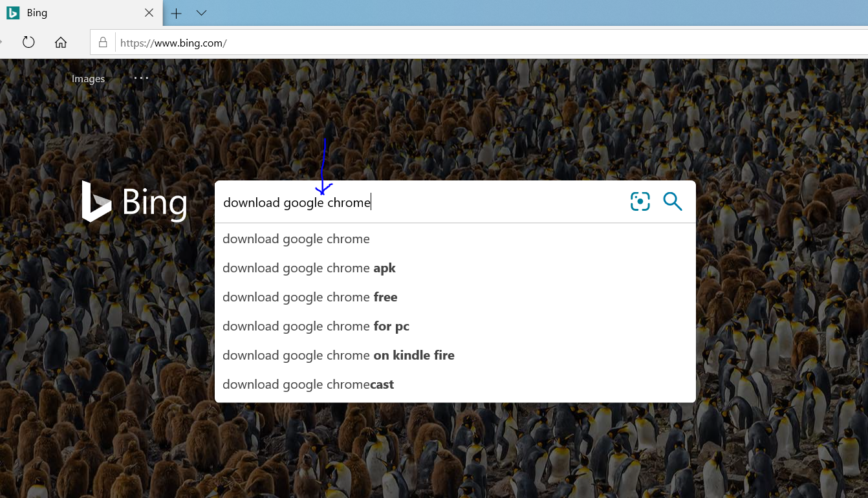Open the Images link
868x498 pixels.
[88, 79]
